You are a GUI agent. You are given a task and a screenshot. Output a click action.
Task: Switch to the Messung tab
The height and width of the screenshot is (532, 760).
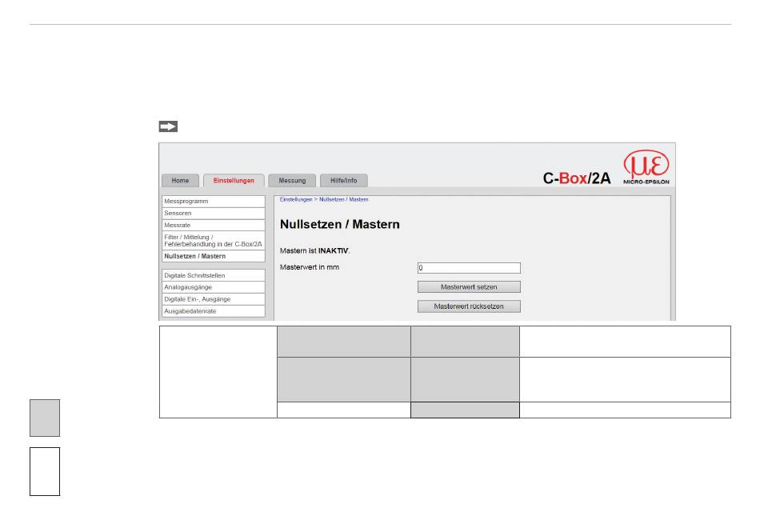[292, 180]
